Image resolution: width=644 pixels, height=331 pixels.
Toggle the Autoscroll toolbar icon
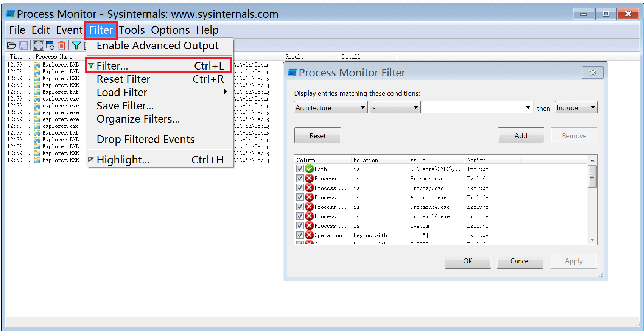point(50,46)
